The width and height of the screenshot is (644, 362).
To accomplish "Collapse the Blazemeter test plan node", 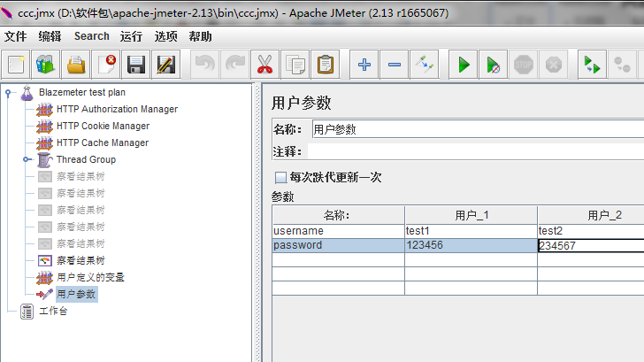I will 8,93.
